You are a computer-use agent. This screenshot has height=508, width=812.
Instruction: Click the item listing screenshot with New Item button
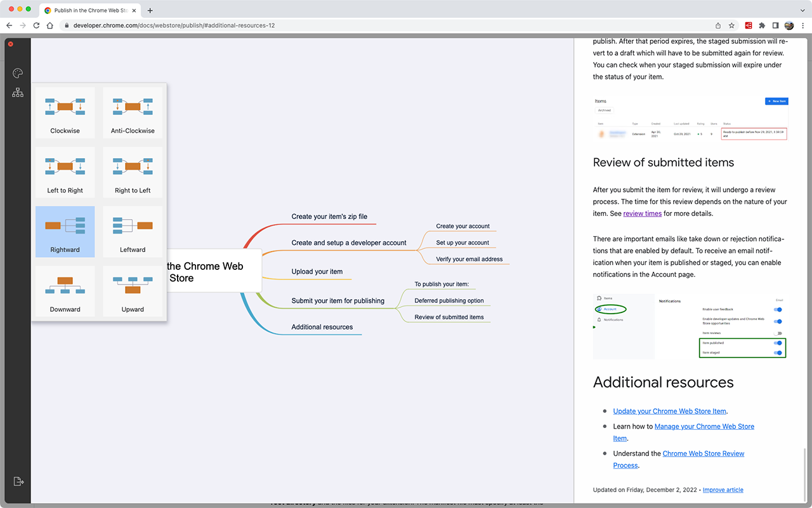pyautogui.click(x=690, y=118)
